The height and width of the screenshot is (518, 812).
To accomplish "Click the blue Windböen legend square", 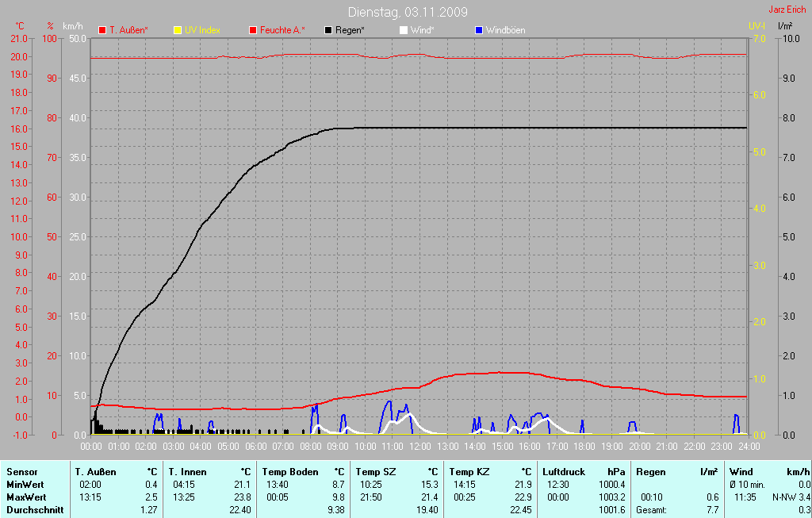I will pos(478,30).
